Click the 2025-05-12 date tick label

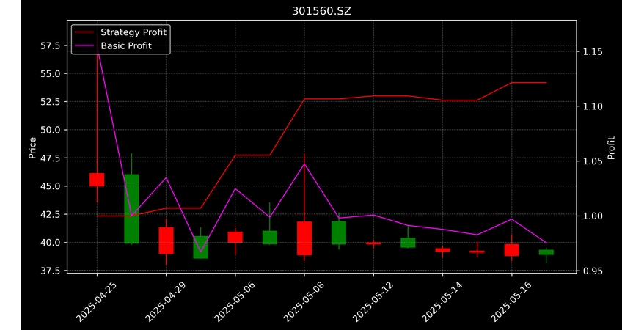tap(371, 301)
